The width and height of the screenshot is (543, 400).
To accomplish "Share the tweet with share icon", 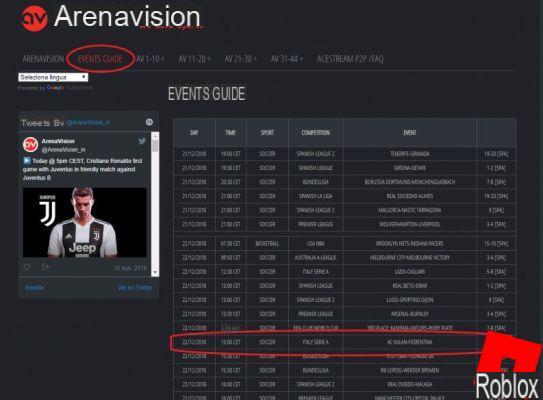I will (45, 267).
